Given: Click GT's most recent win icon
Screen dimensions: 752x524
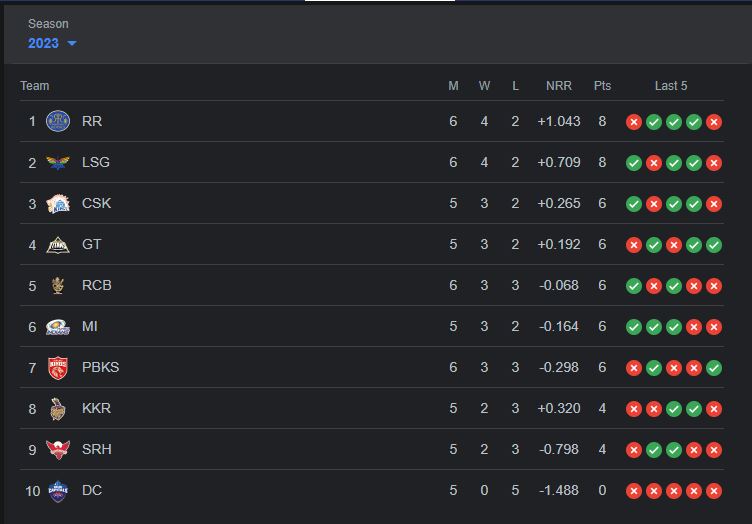Looking at the screenshot, I should [x=714, y=244].
